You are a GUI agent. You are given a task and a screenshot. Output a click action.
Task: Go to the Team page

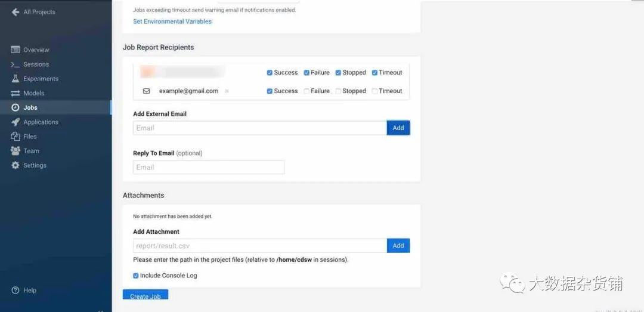pyautogui.click(x=31, y=151)
